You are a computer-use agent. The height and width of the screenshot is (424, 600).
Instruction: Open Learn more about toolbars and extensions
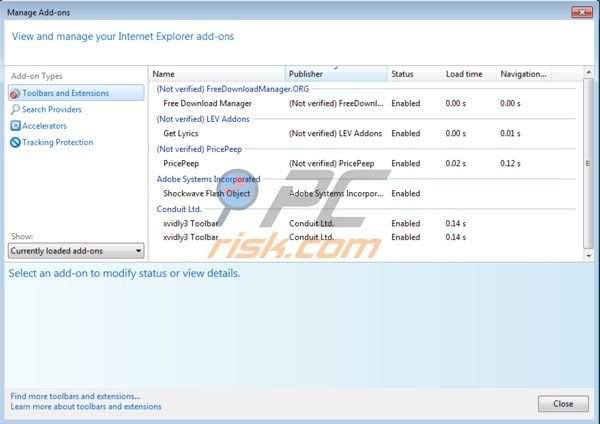pos(86,407)
